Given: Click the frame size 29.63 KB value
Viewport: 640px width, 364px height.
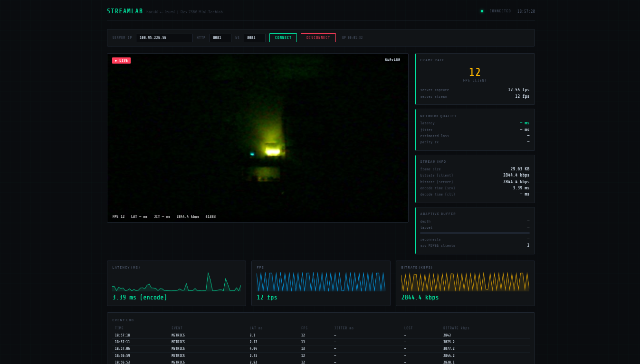Looking at the screenshot, I should (520, 169).
